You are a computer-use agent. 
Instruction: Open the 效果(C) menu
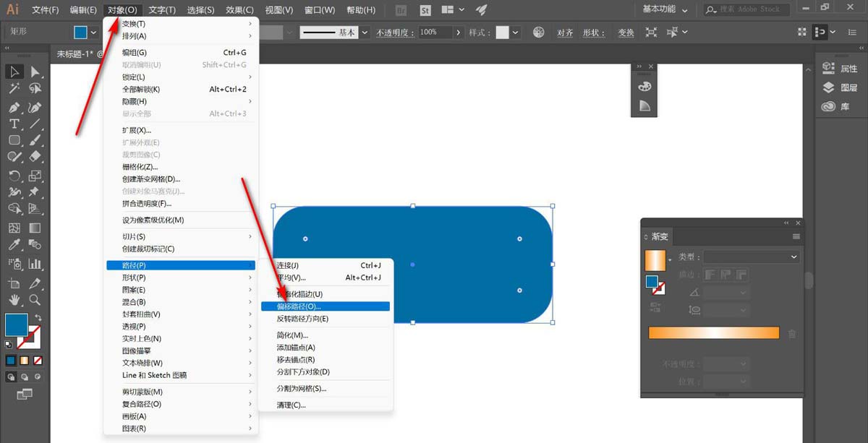(x=239, y=10)
